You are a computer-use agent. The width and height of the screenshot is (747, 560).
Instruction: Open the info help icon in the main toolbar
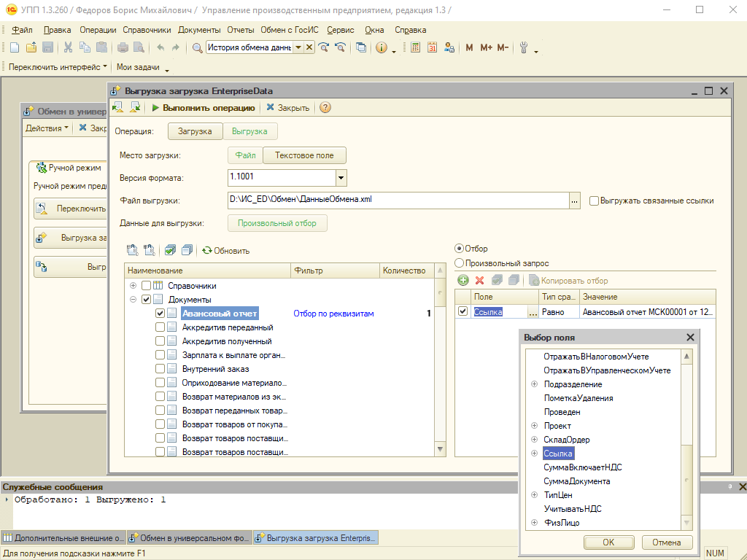tap(381, 47)
